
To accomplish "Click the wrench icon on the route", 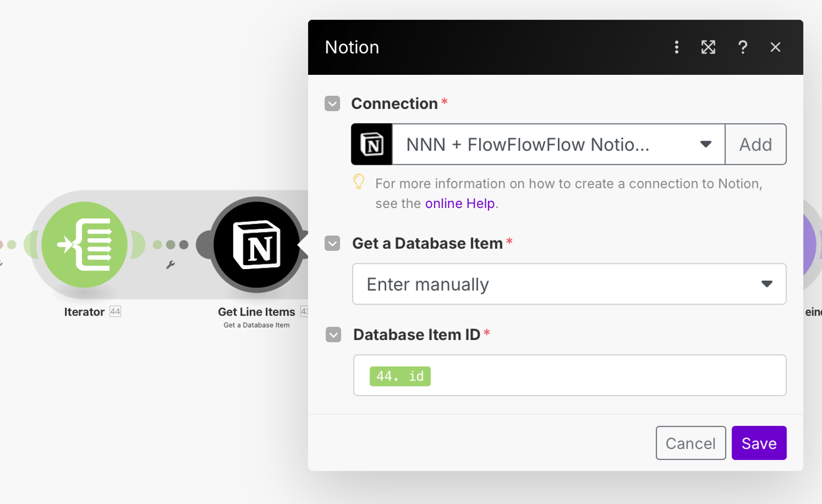I will pos(171,265).
